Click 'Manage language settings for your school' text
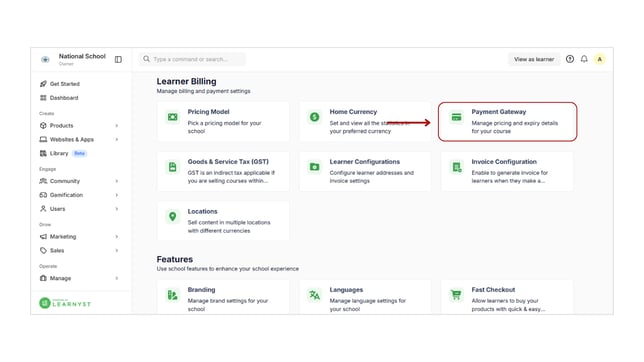 [x=367, y=305]
